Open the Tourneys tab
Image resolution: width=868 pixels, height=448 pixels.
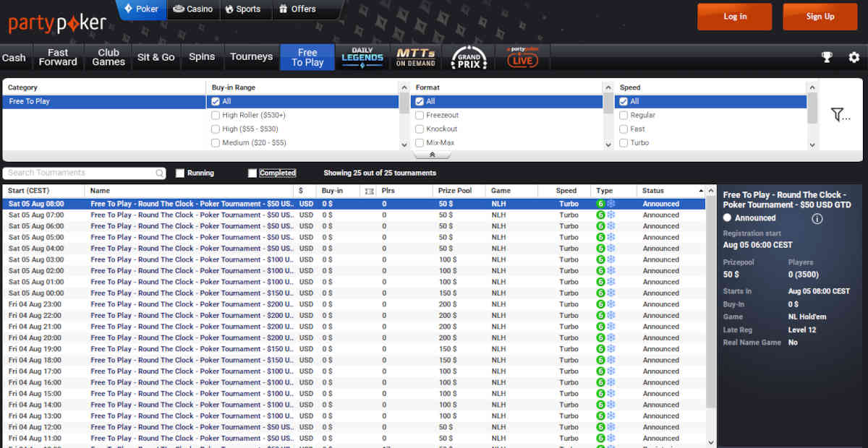251,57
